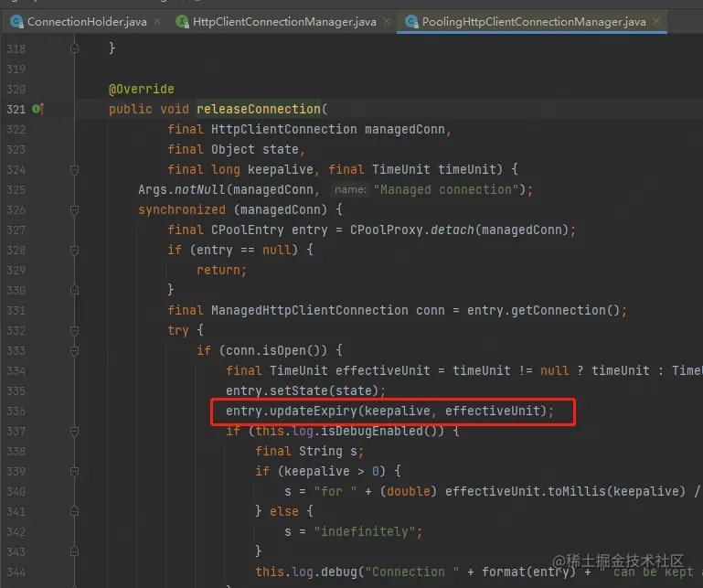Image resolution: width=703 pixels, height=588 pixels.
Task: Click the try keyword on line 332
Action: (x=178, y=330)
